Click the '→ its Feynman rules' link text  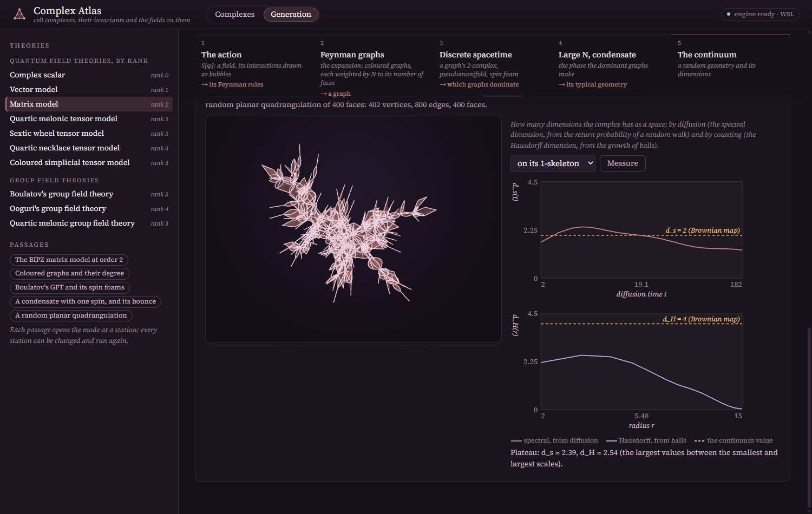(x=232, y=84)
